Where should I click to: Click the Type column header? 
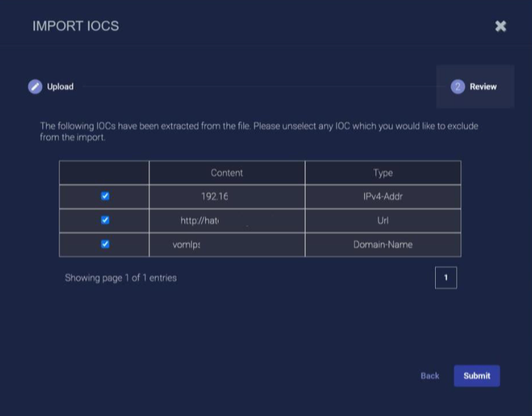click(x=382, y=173)
